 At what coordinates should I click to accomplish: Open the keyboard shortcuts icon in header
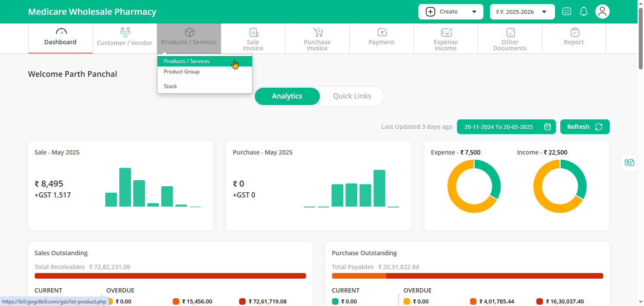567,12
